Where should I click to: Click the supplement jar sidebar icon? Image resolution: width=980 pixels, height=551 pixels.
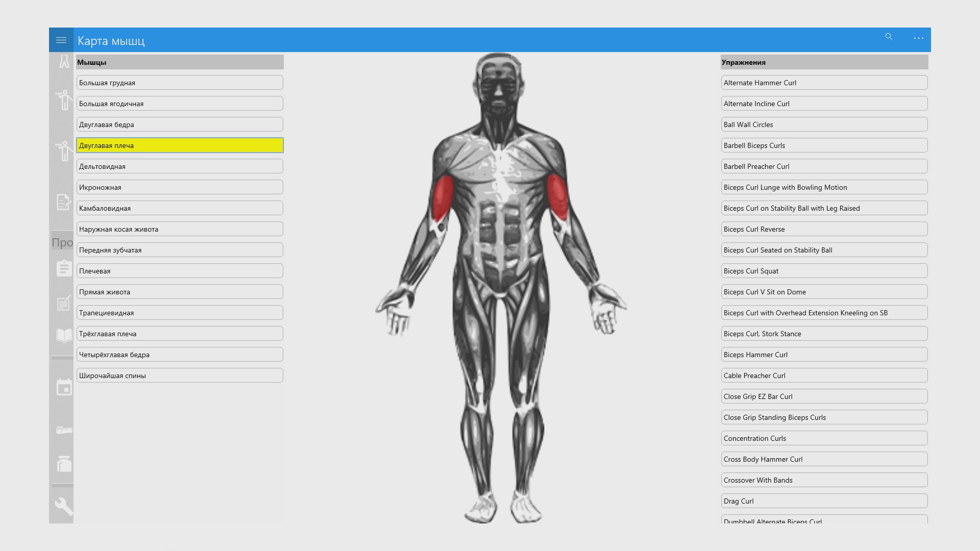[x=64, y=464]
